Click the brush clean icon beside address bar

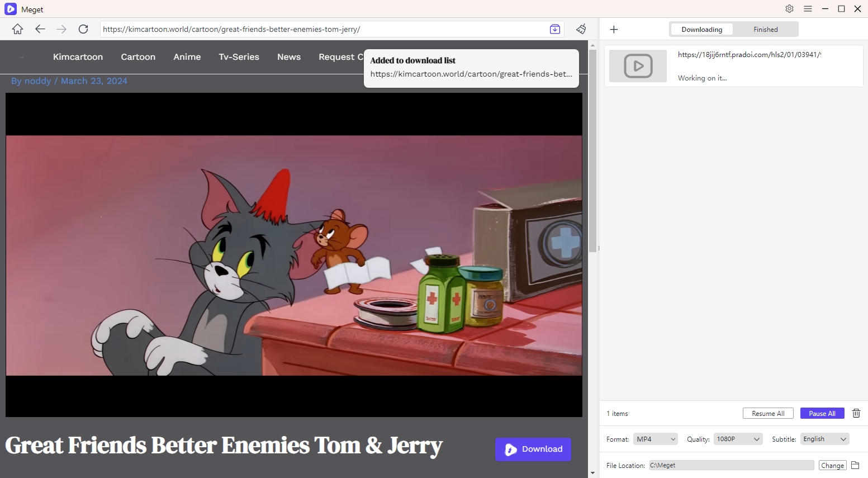tap(581, 29)
